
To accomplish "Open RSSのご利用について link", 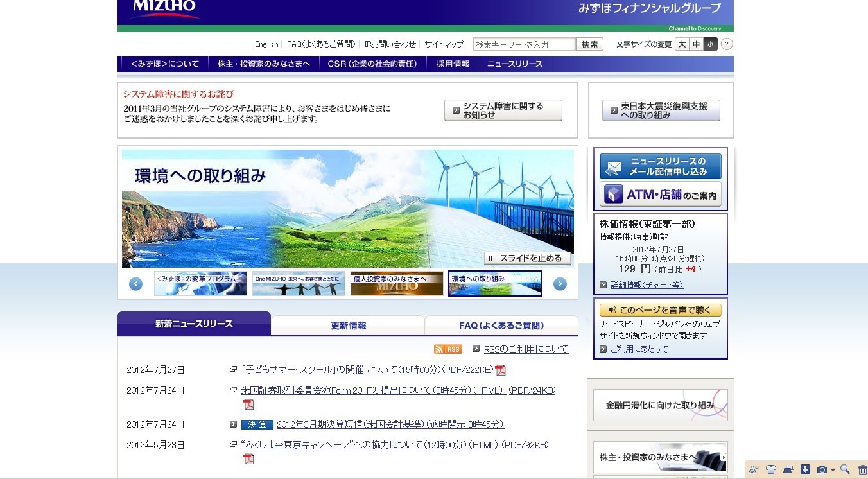I will pos(526,349).
